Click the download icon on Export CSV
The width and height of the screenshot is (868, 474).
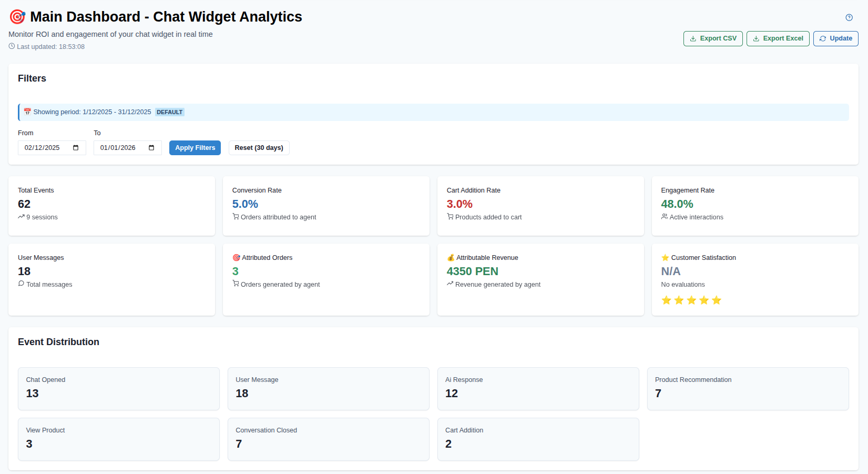[692, 38]
